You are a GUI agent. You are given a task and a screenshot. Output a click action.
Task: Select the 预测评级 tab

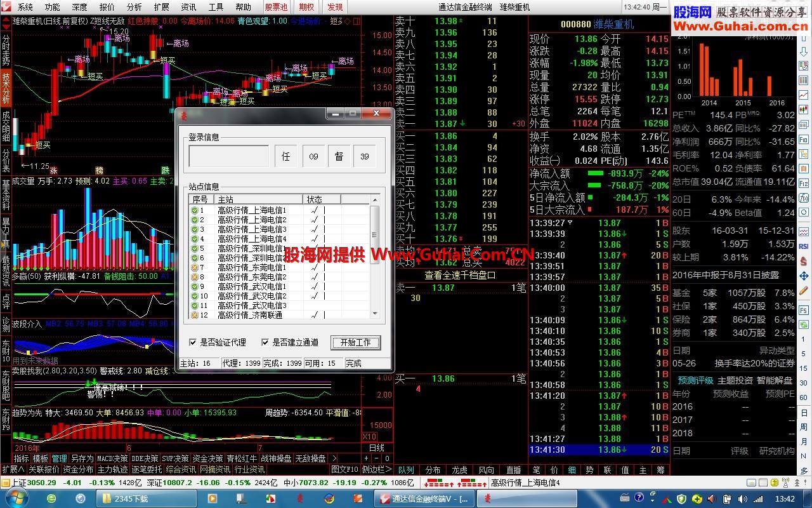point(695,380)
